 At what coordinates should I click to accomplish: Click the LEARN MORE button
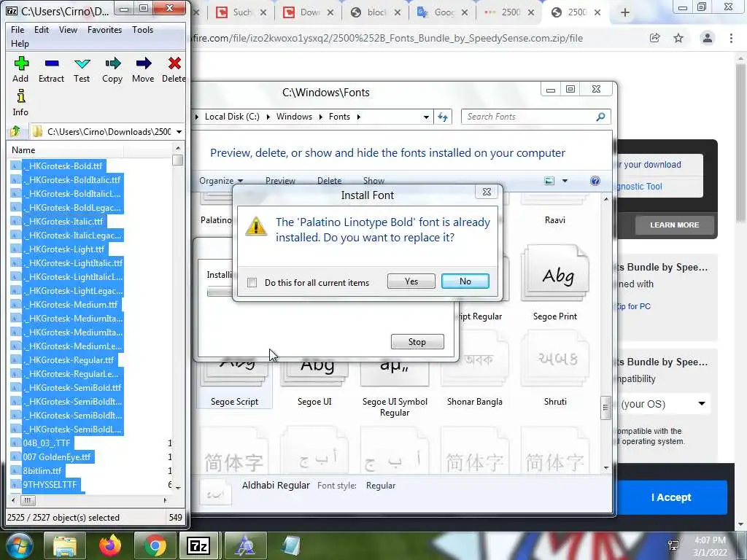pos(675,225)
